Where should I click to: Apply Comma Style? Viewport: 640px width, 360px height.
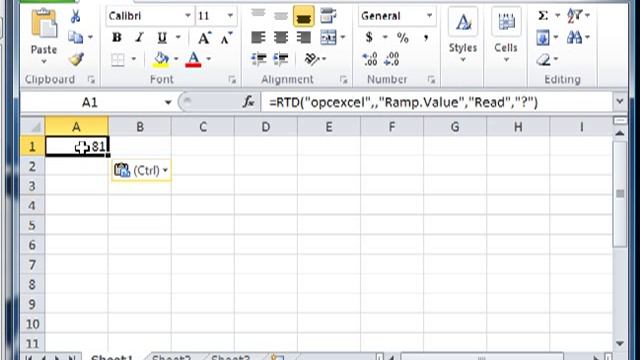426,38
